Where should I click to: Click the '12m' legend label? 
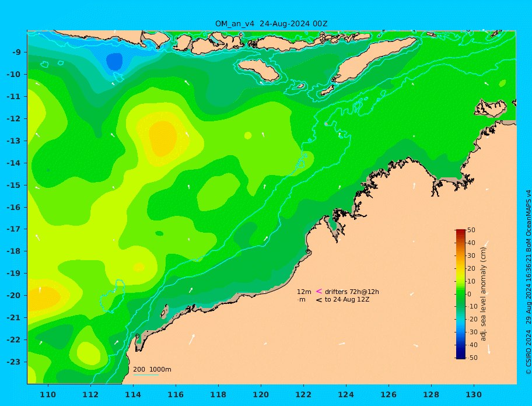coord(304,292)
